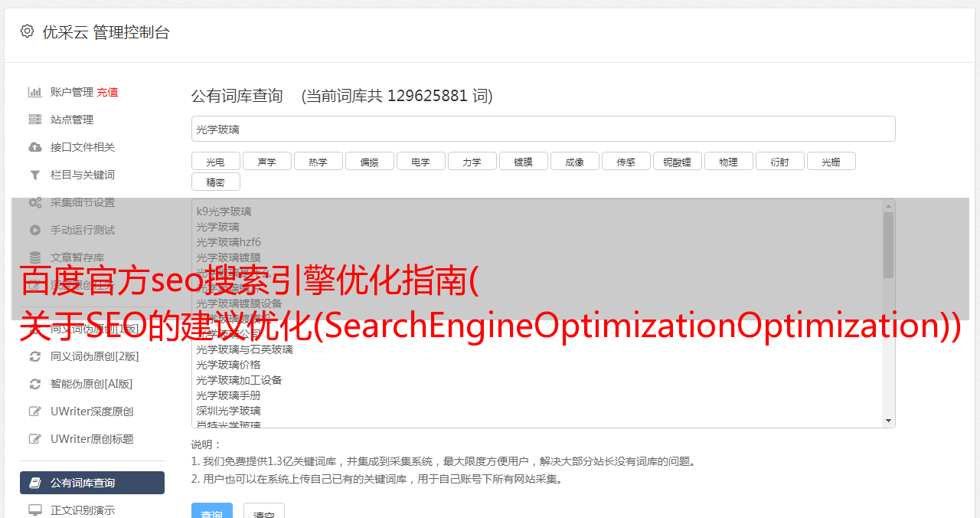Click the blue 查询 button
Viewport: 980px width, 518px height.
coord(212,512)
